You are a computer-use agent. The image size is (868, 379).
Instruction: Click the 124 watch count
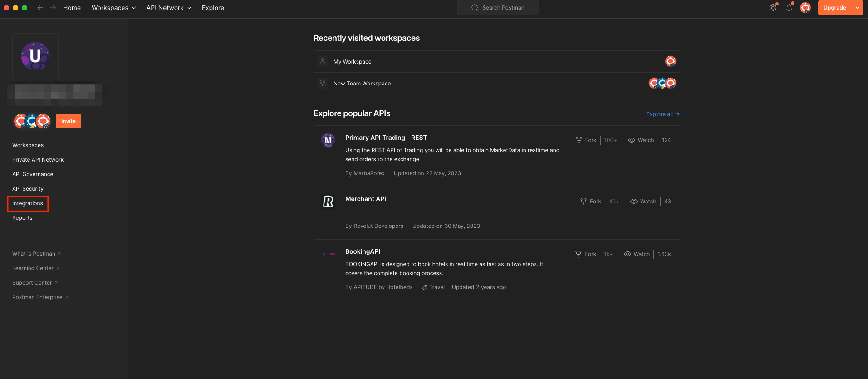[x=666, y=140]
